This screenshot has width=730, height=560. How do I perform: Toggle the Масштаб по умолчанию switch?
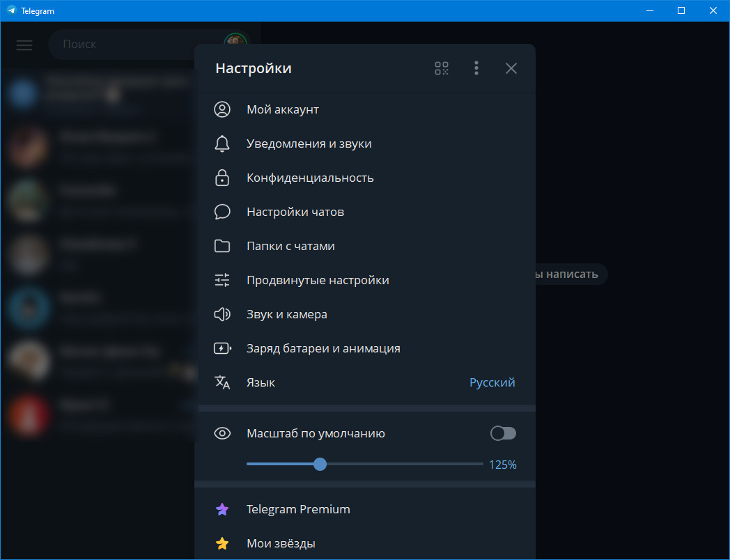tap(504, 433)
